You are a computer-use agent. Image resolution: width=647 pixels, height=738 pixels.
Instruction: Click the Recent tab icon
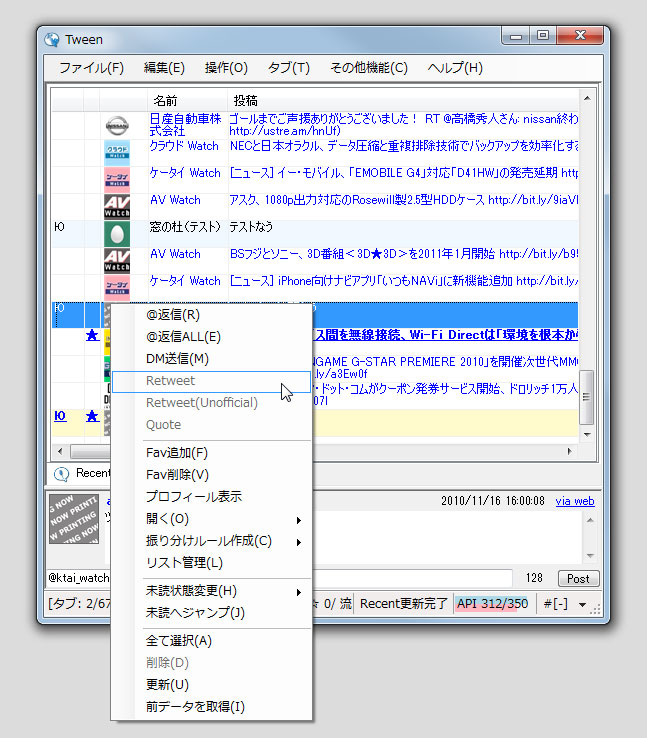pos(61,474)
